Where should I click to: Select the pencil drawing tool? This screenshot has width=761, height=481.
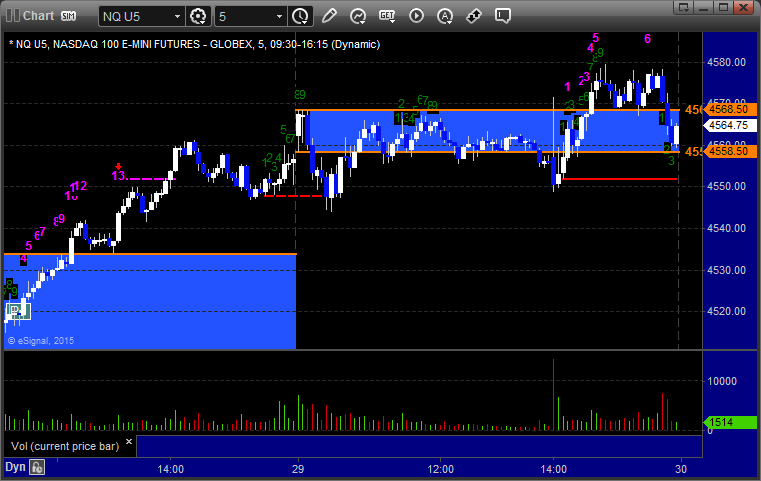(329, 16)
